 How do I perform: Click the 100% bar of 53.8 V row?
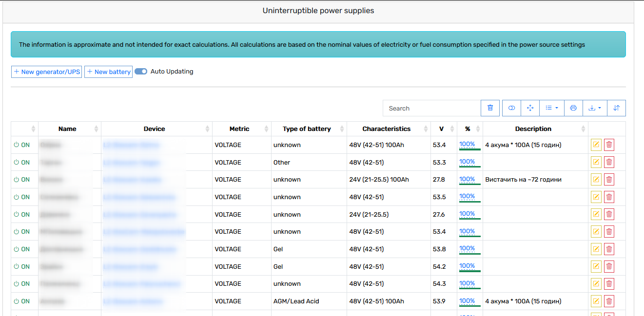point(469,249)
